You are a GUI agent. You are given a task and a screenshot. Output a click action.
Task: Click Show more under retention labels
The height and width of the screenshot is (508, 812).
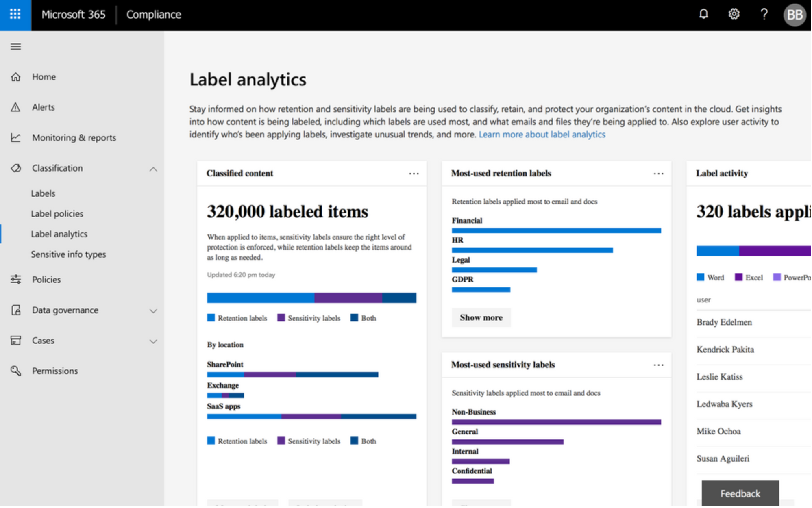[x=482, y=318]
